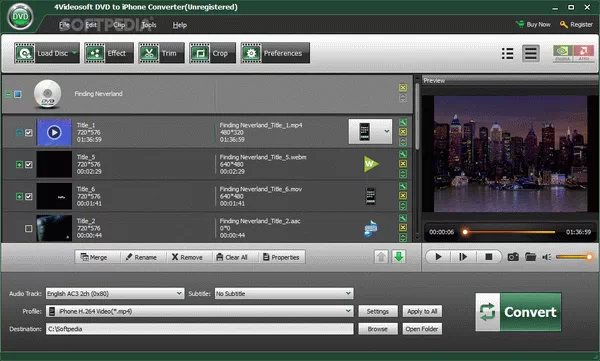Uncheck the Title_5 checkbox
This screenshot has width=600, height=361.
pyautogui.click(x=29, y=165)
